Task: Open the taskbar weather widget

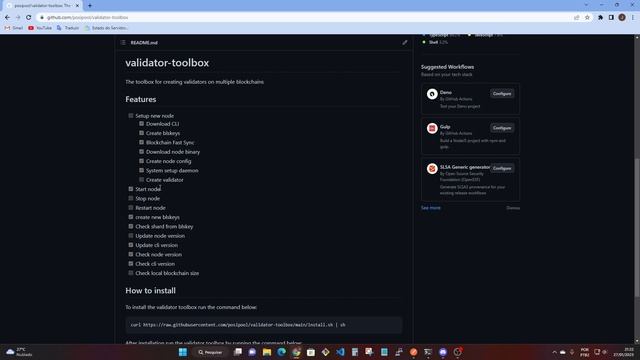Action: coord(19,352)
